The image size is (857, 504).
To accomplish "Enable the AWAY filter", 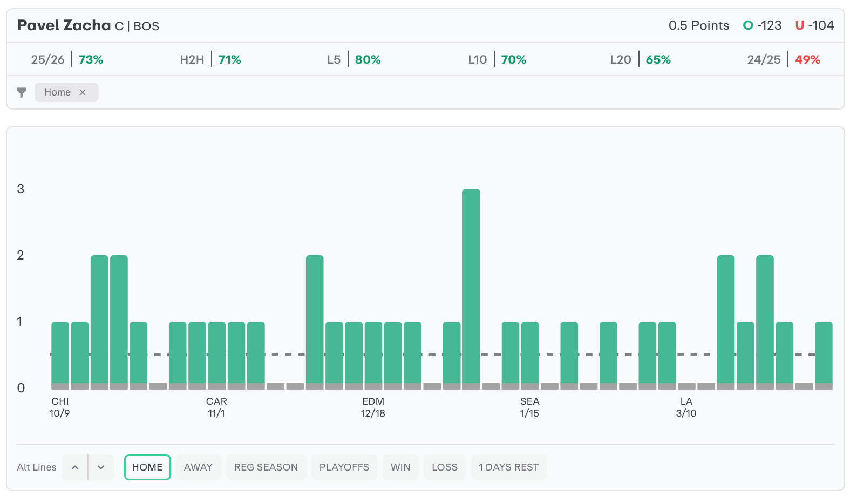I will coord(198,467).
